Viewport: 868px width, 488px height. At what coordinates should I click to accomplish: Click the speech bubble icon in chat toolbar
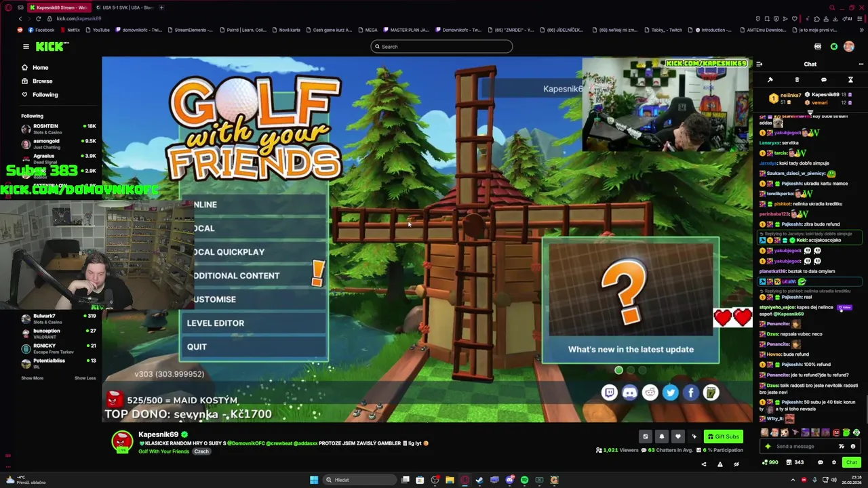[x=824, y=80]
